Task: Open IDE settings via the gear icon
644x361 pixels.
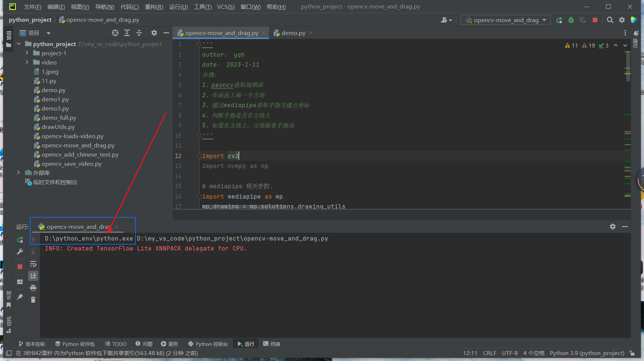Action: tap(622, 20)
